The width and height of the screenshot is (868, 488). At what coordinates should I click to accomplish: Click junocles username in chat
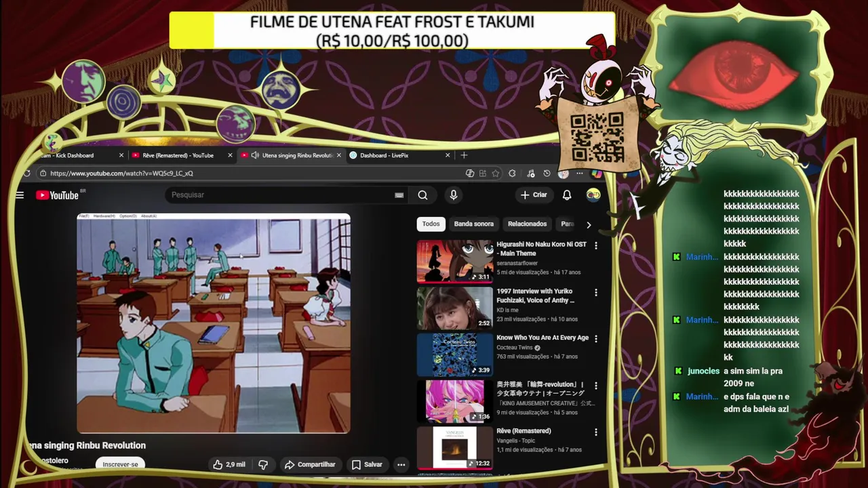pyautogui.click(x=703, y=371)
